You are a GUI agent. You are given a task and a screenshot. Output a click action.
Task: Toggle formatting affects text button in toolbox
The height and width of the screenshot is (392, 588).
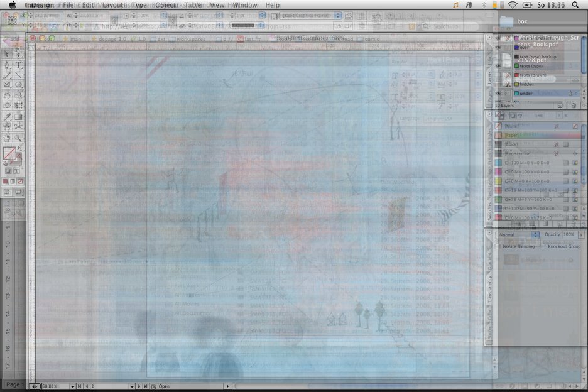click(x=16, y=171)
